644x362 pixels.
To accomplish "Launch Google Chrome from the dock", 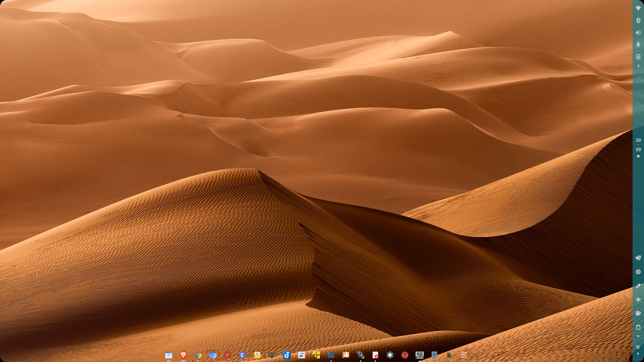I will [198, 355].
